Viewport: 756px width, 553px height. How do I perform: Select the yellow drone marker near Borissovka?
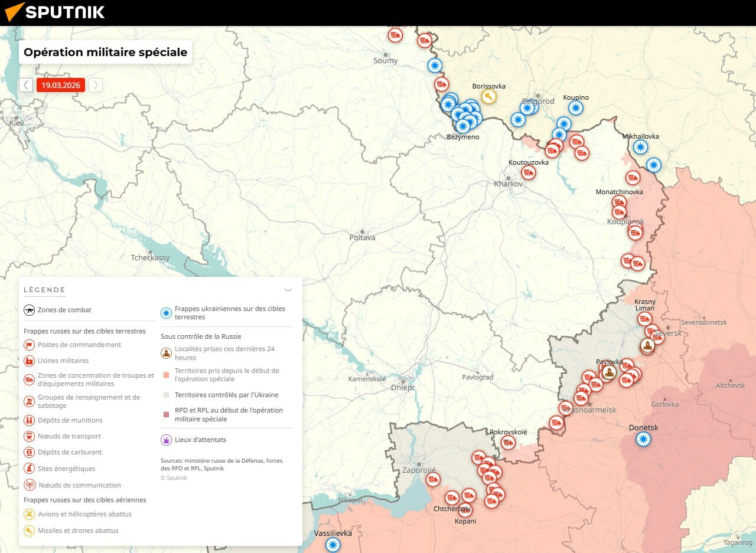[x=488, y=97]
